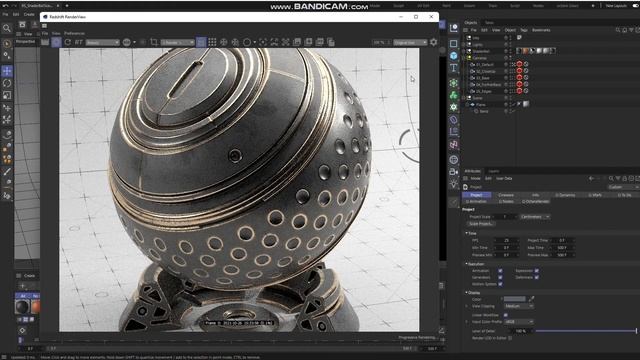Image resolution: width=640 pixels, height=360 pixels.
Task: Click the RenderView settings gear icon
Action: click(433, 42)
